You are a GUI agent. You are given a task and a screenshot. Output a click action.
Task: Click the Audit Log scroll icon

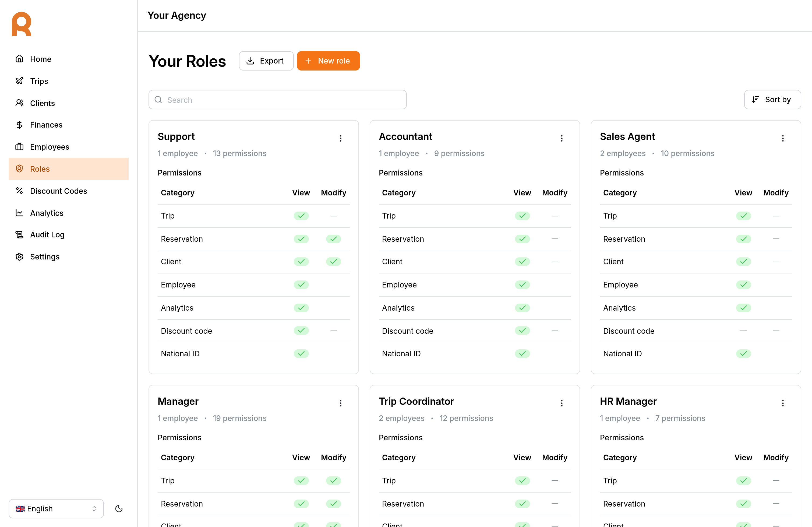click(x=19, y=234)
